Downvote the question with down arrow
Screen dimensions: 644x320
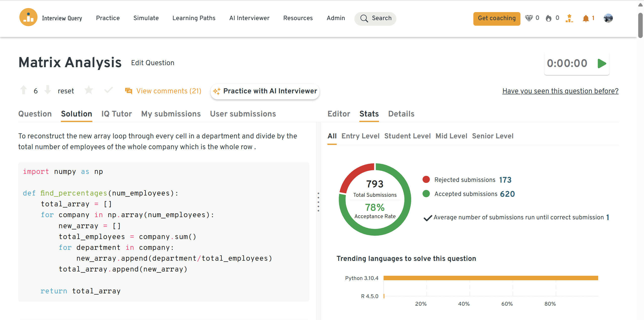coord(48,90)
